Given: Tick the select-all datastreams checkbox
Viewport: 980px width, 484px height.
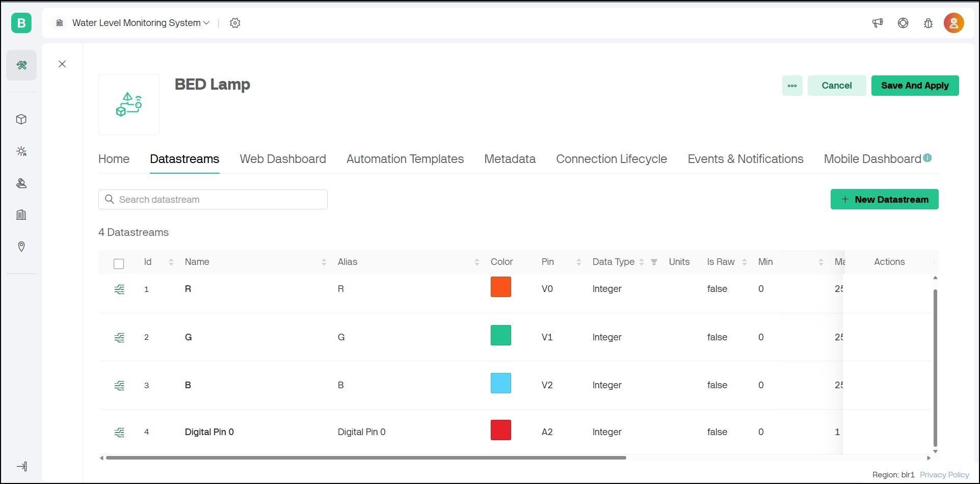Looking at the screenshot, I should pyautogui.click(x=119, y=263).
